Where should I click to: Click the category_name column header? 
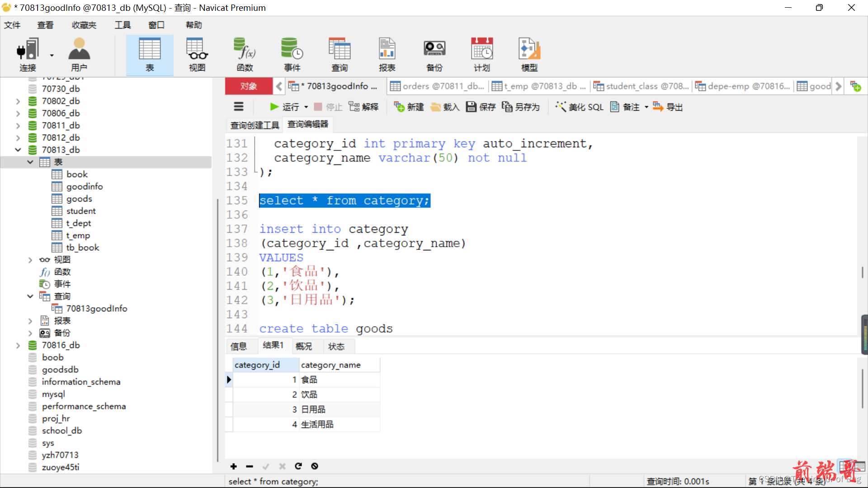coord(339,365)
